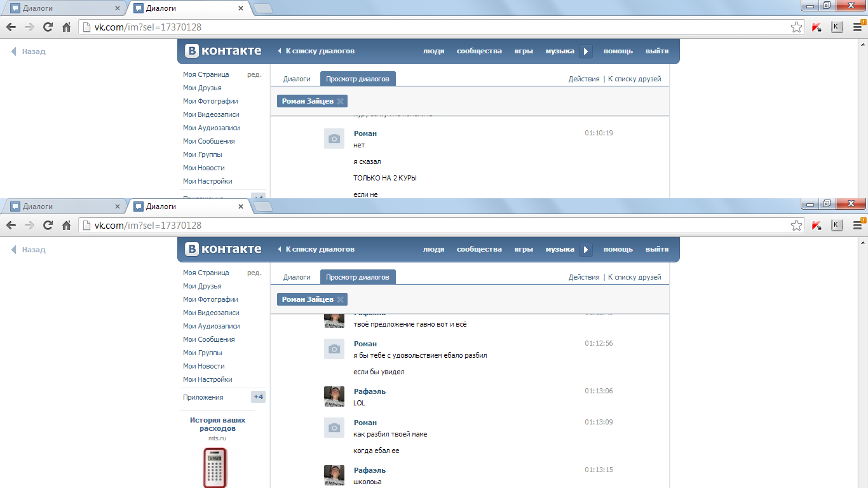
Task: Open игры in the upper VK header
Action: [x=524, y=51]
